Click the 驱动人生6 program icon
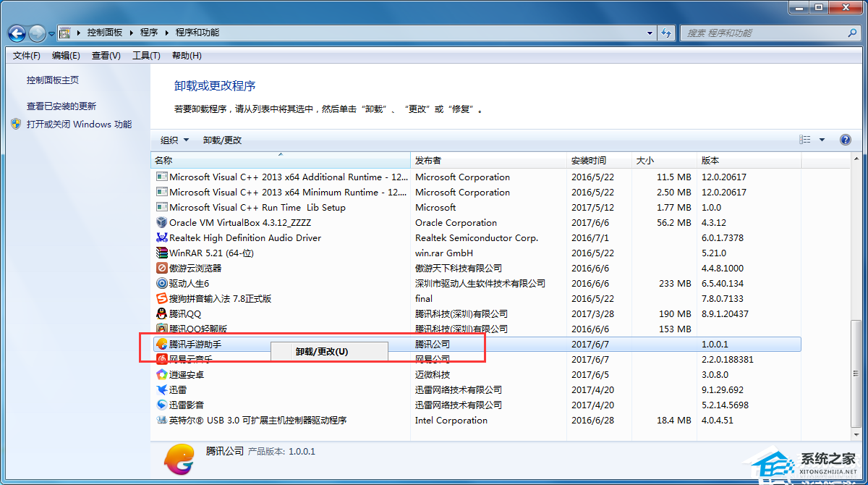Screen dimensions: 868x485 (162, 284)
